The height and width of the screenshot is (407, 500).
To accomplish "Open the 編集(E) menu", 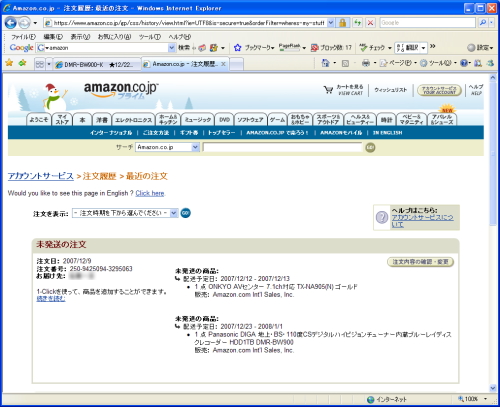I will (53, 37).
